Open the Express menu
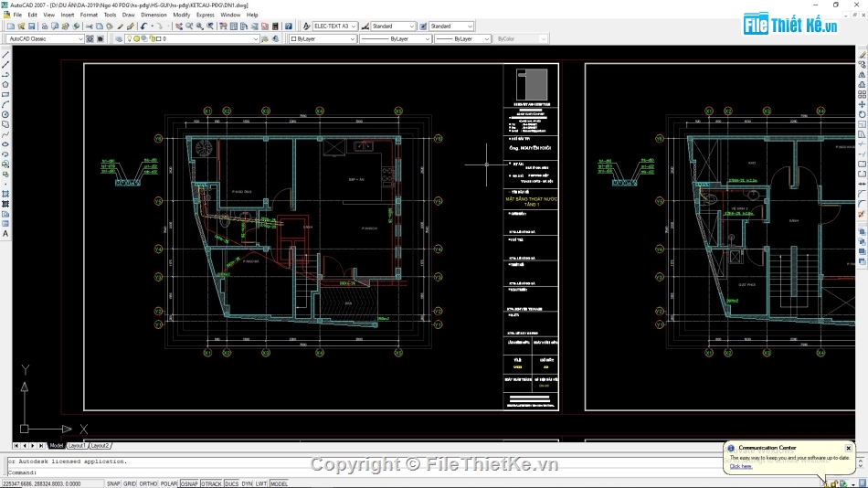The height and width of the screenshot is (488, 868). 206,15
